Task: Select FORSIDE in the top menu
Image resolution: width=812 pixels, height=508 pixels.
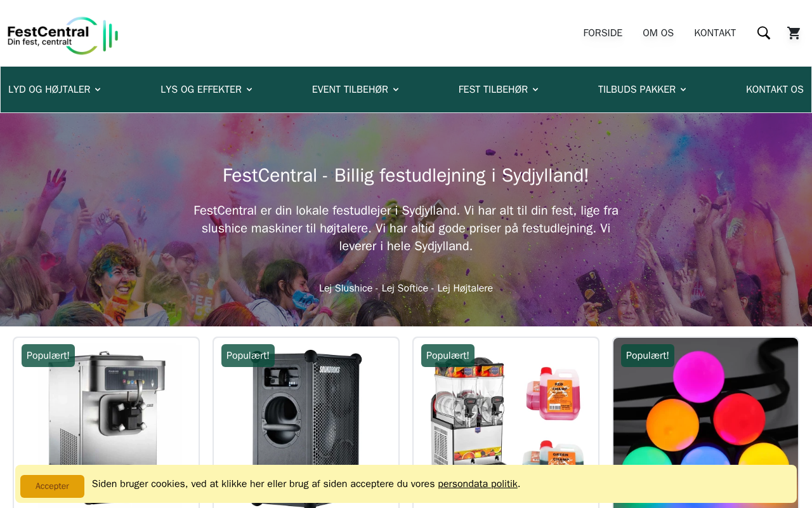Action: 603,33
